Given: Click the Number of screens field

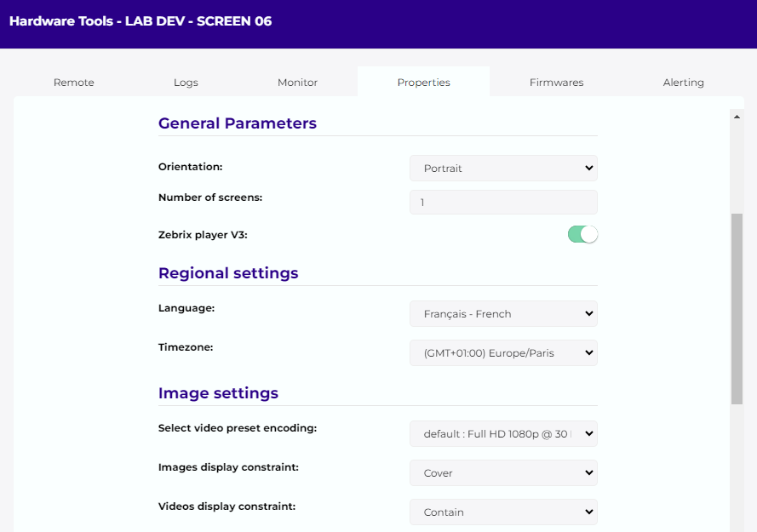Looking at the screenshot, I should 503,203.
